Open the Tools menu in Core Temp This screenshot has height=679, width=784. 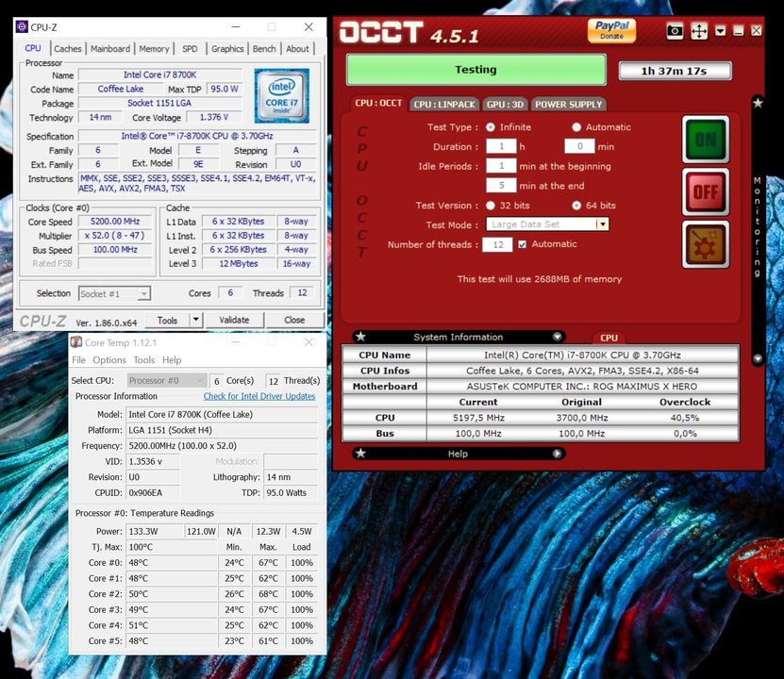coord(144,359)
